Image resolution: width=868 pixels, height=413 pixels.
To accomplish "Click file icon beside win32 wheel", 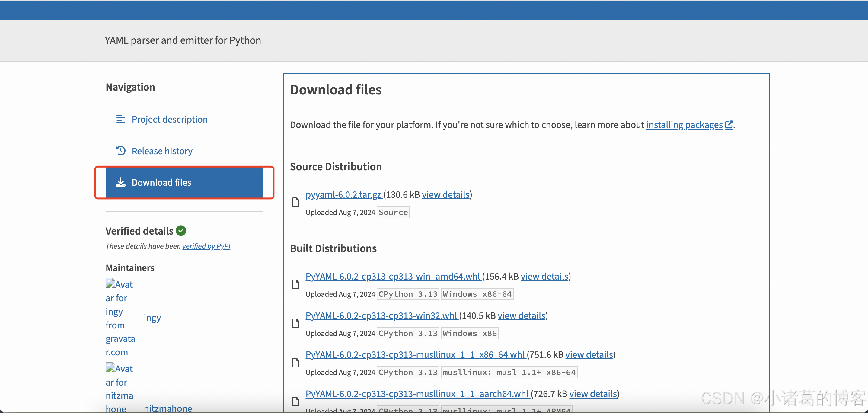I will pyautogui.click(x=295, y=323).
